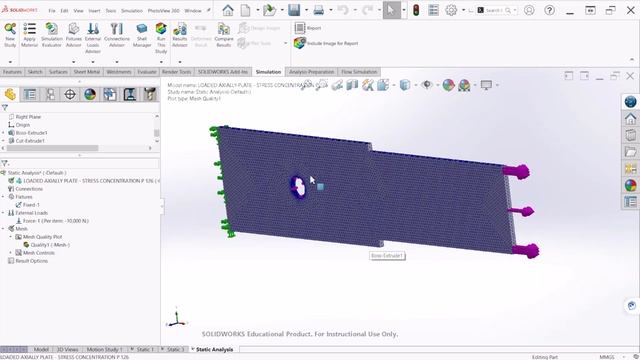Screen dimensions: 640x360
Task: Select the Force-1 load item
Action: pyautogui.click(x=52, y=221)
